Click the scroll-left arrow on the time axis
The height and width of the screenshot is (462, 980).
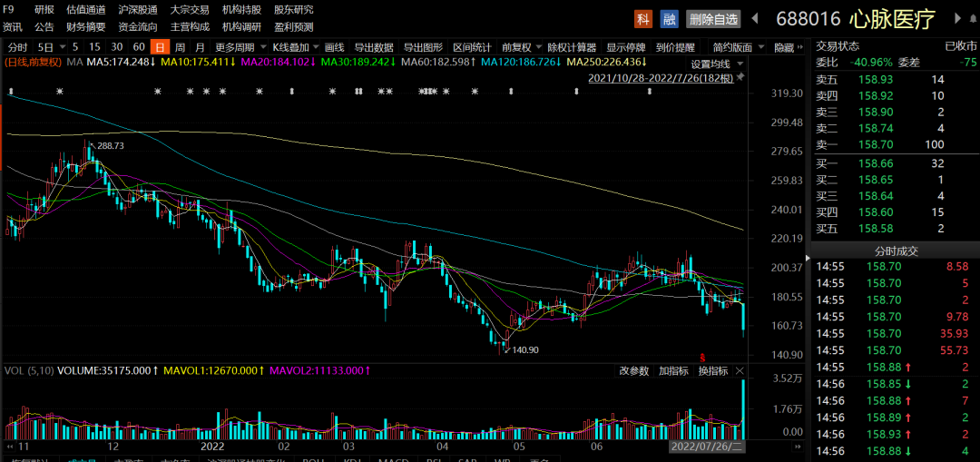pyautogui.click(x=11, y=447)
